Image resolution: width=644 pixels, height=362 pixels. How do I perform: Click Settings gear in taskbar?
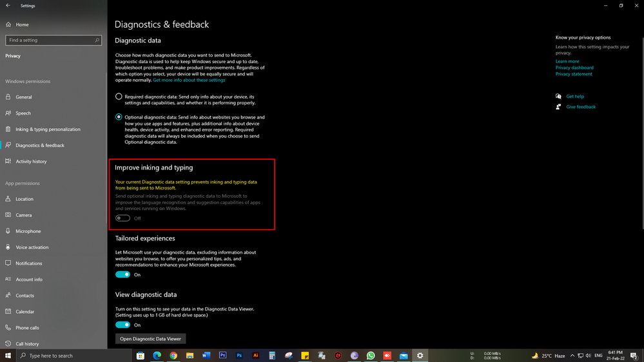pyautogui.click(x=420, y=356)
